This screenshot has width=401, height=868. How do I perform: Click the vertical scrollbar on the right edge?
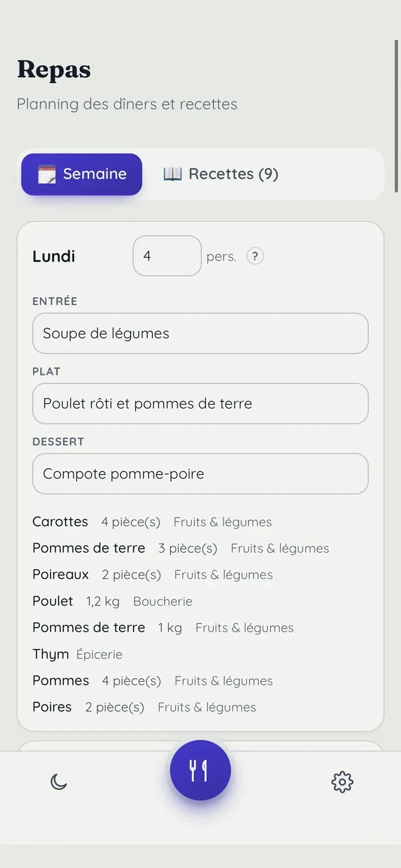[x=397, y=116]
